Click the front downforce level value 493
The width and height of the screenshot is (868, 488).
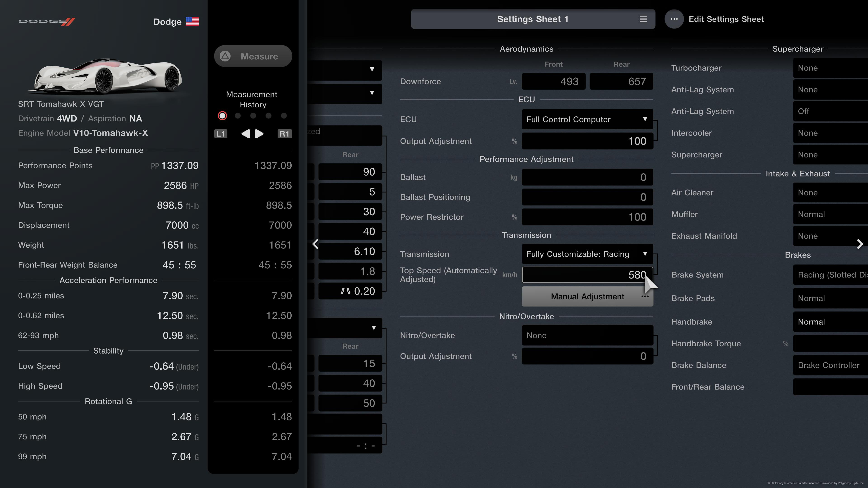(553, 81)
